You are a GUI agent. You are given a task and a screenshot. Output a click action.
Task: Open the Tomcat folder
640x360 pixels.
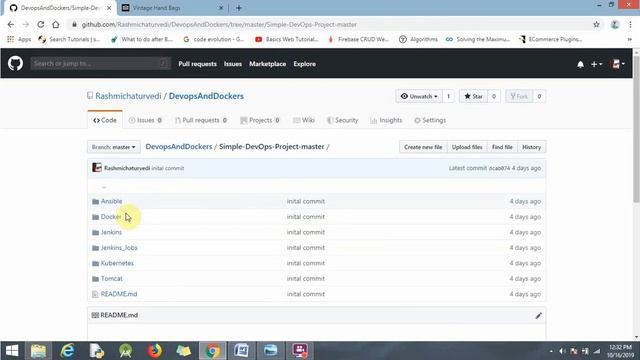[x=112, y=279]
